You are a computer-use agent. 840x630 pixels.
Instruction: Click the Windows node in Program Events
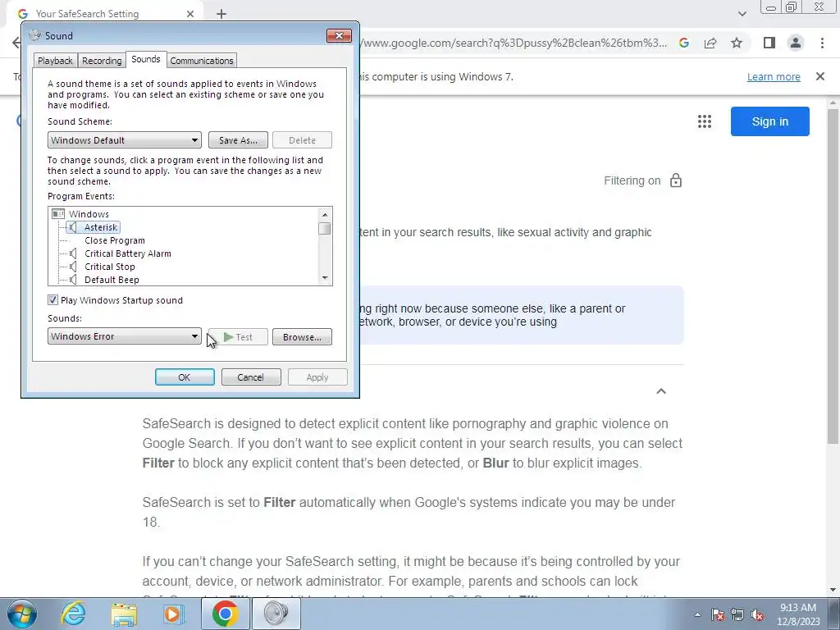pos(89,214)
